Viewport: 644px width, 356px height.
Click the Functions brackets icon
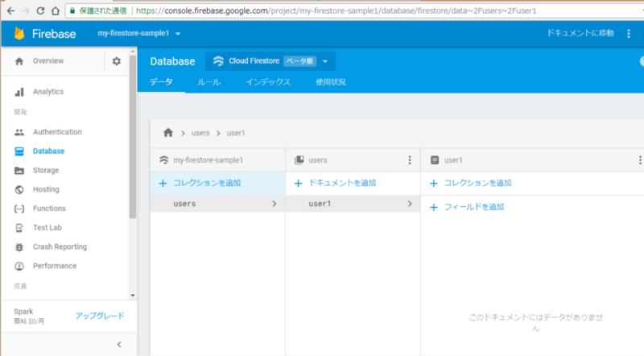coord(19,209)
